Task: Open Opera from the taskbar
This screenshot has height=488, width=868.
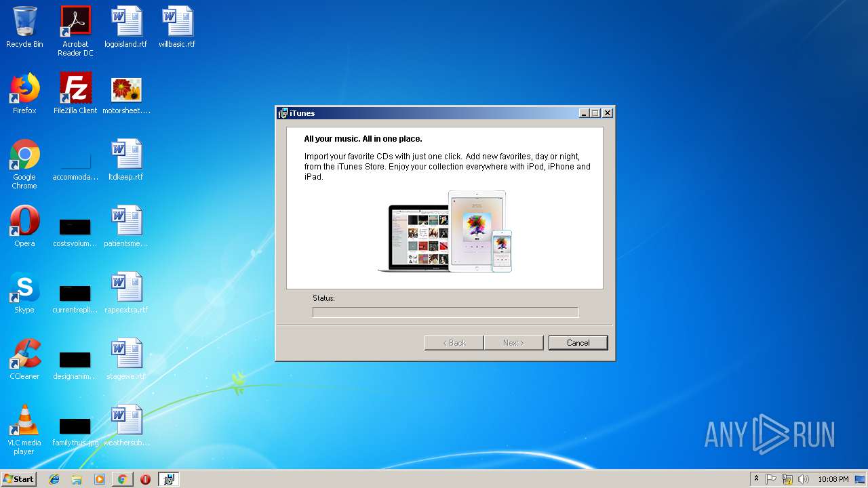Action: 145,479
